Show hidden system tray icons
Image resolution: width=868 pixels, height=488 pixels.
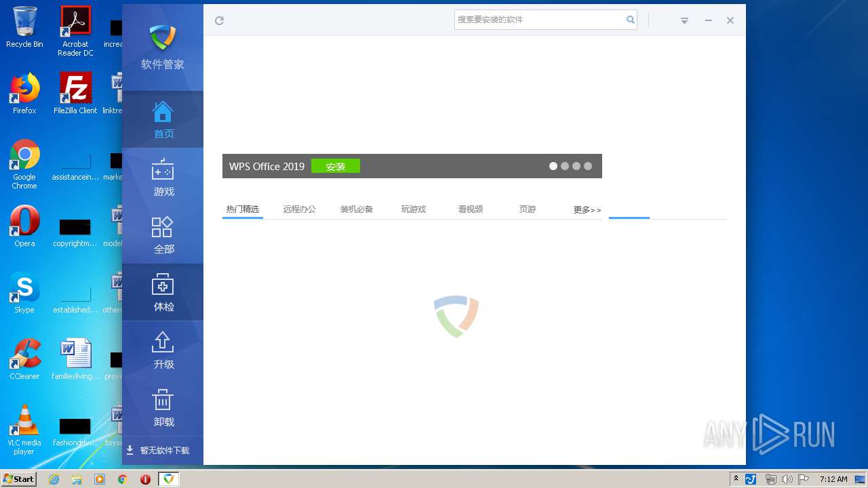tap(736, 479)
